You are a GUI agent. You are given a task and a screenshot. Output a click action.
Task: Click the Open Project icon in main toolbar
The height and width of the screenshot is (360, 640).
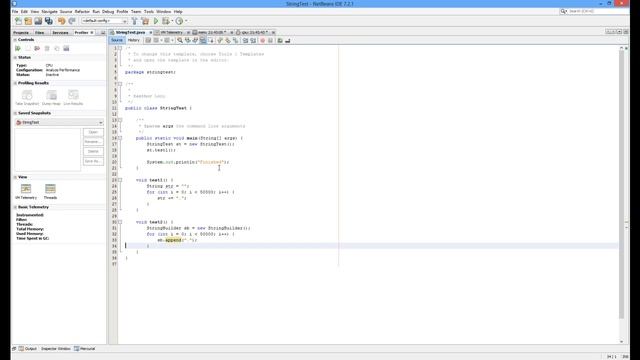click(x=38, y=21)
